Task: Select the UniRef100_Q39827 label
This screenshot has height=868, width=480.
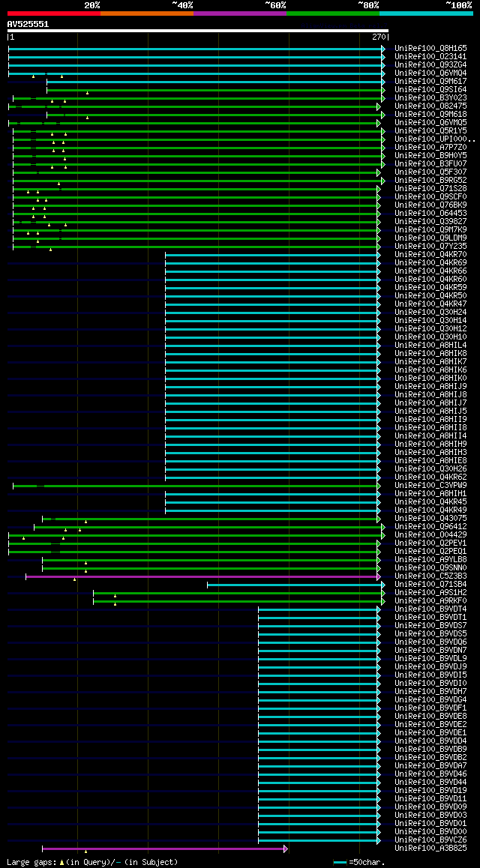Action: point(430,222)
